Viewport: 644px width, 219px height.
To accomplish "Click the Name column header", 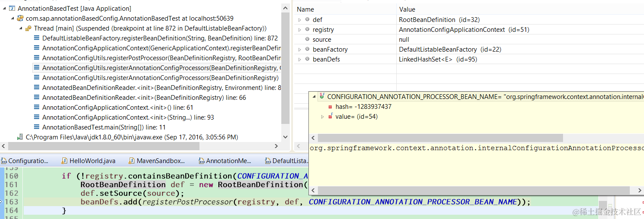I will [x=305, y=9].
